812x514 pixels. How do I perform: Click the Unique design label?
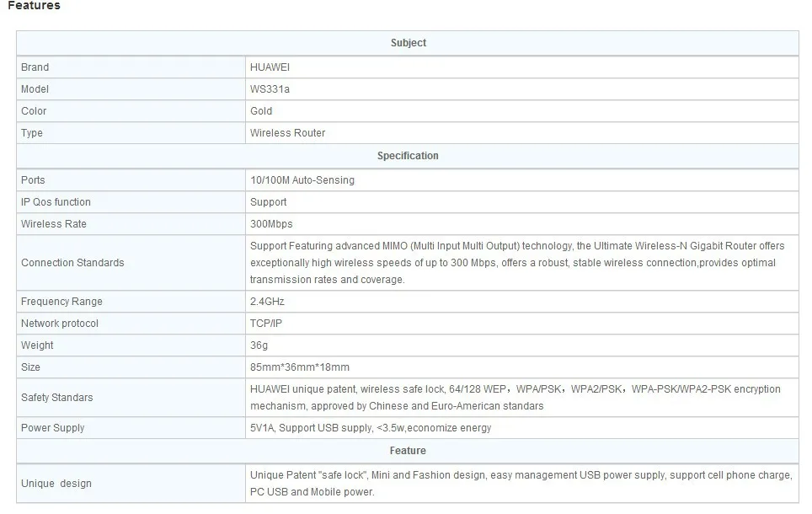click(x=56, y=484)
